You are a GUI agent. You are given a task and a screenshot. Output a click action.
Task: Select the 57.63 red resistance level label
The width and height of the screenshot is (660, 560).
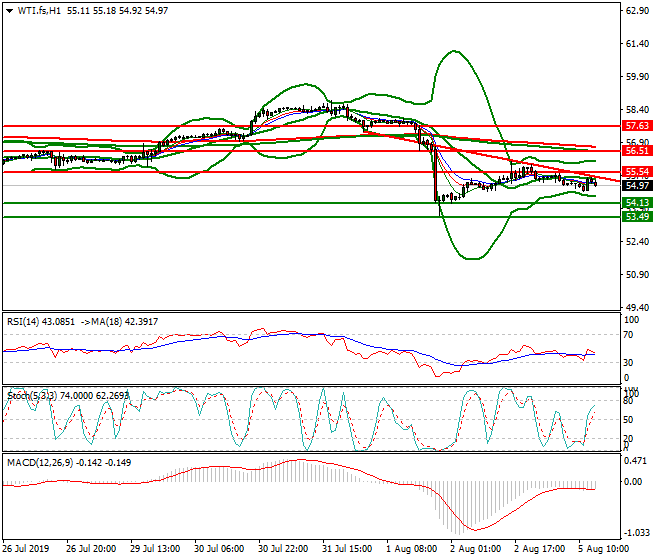pos(637,126)
